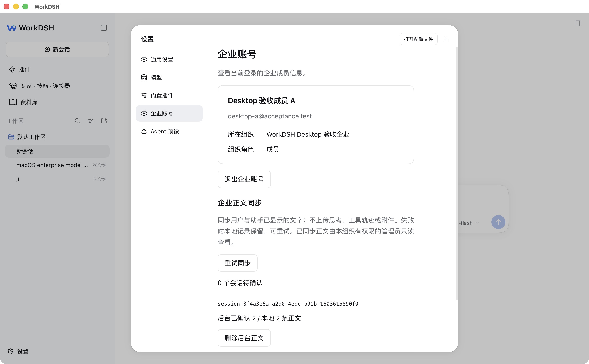The height and width of the screenshot is (364, 589).
Task: Open the 资料库 library
Action: pyautogui.click(x=57, y=102)
